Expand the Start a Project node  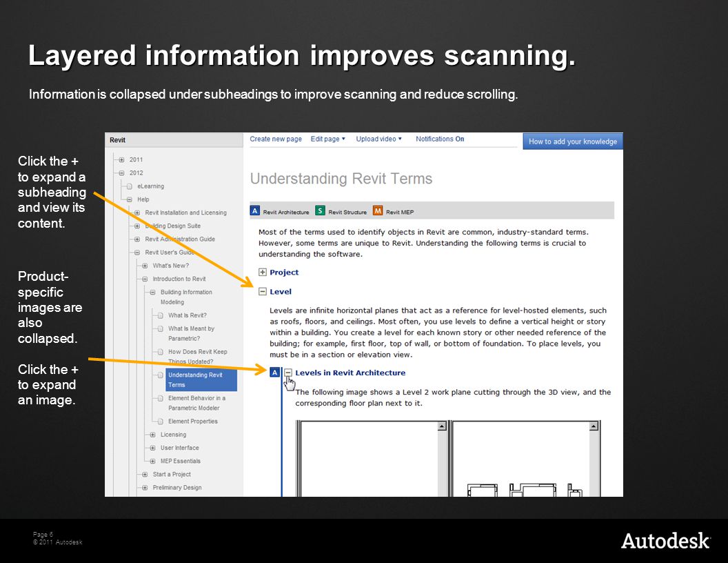click(145, 474)
